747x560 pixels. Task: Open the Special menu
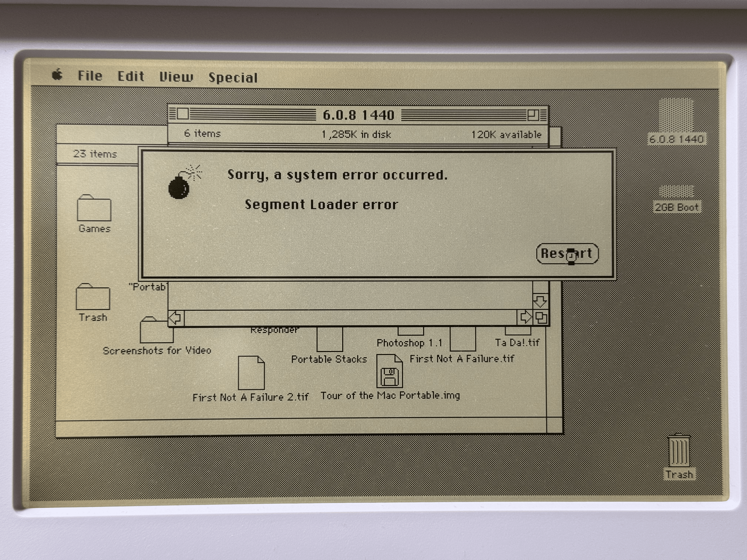pyautogui.click(x=233, y=78)
